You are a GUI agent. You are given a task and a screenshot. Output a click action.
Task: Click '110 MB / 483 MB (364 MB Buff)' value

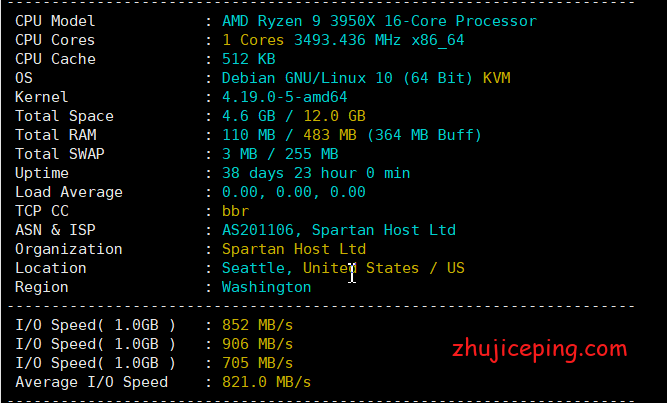pos(352,135)
